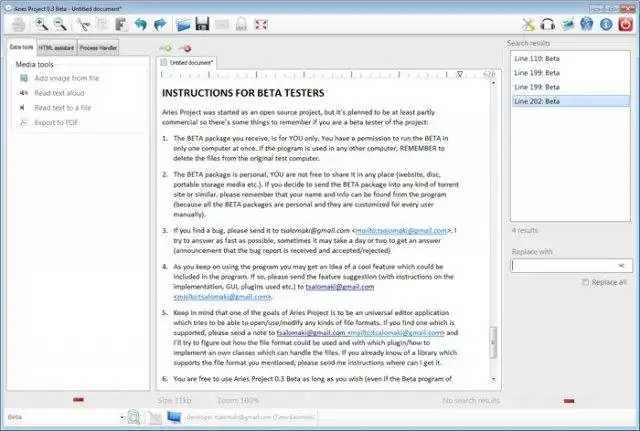Viewport: 640px width, 431px height.
Task: Click the red power button icon
Action: (625, 24)
